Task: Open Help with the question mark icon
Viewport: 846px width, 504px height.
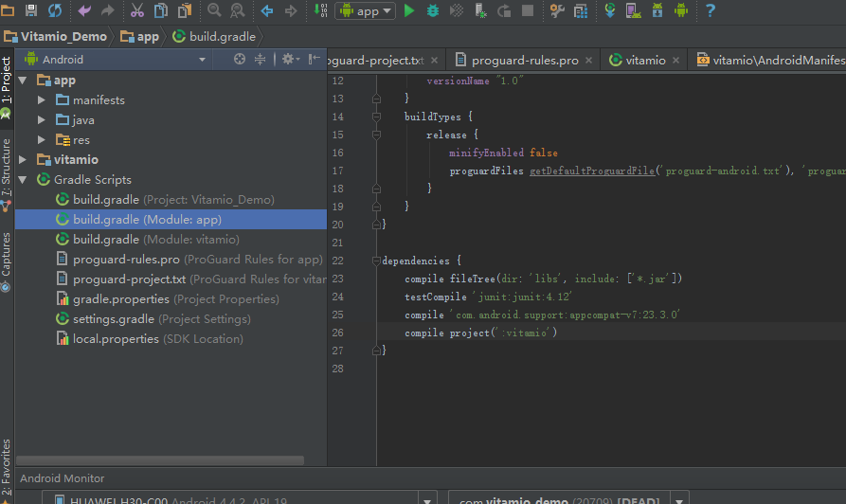Action: [x=711, y=10]
